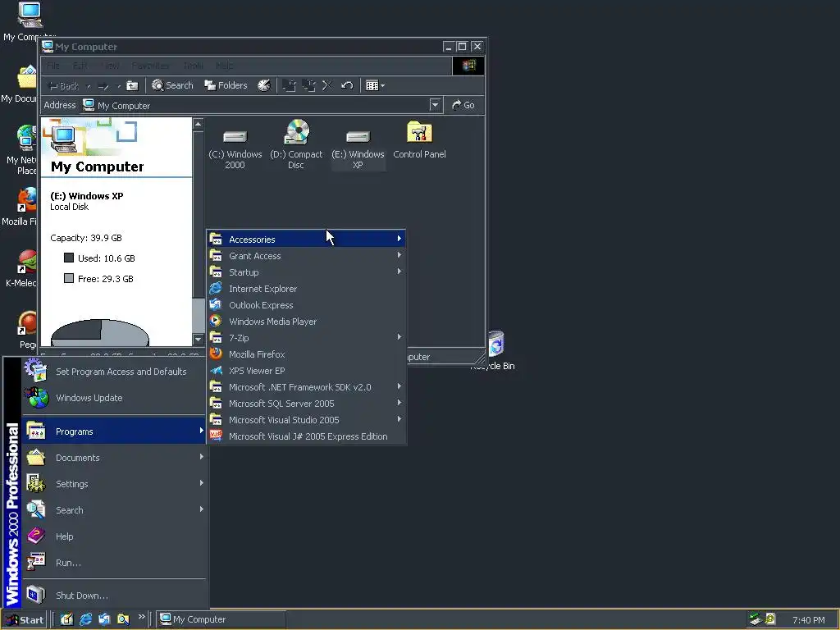
Task: Click the History toolbar icon
Action: (263, 85)
